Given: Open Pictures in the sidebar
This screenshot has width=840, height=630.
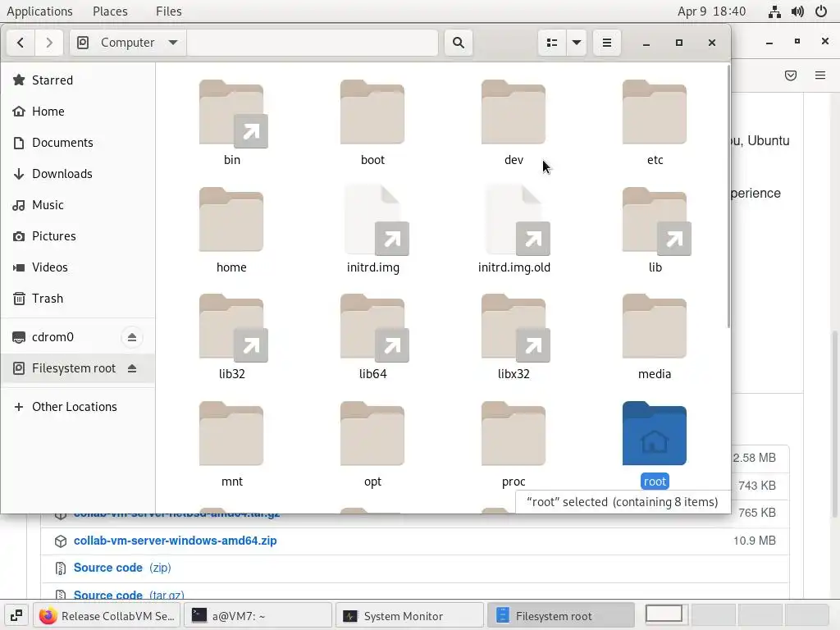Looking at the screenshot, I should point(78,235).
